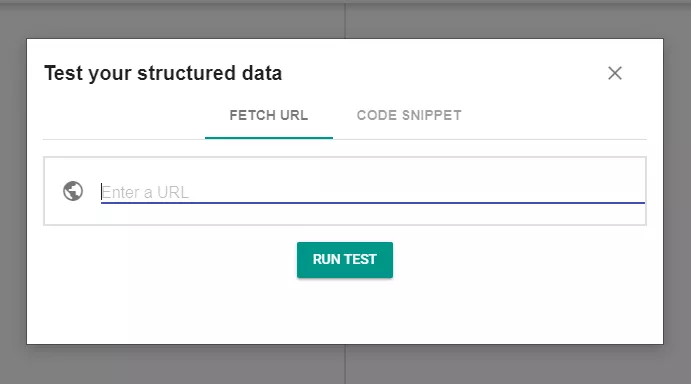This screenshot has height=384, width=691.
Task: Switch to the CODE SNIPPET tab
Action: (409, 116)
